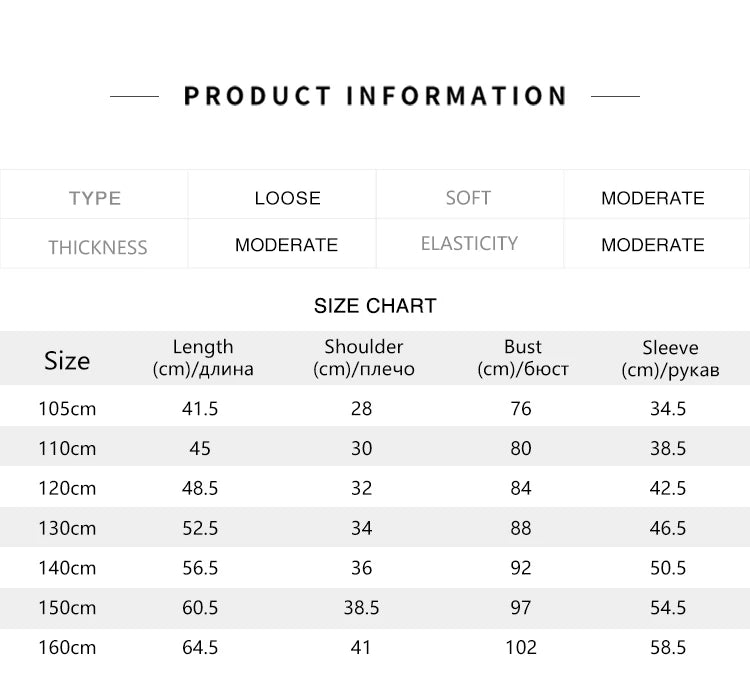Select the ELASTICITY label cell

(x=469, y=243)
